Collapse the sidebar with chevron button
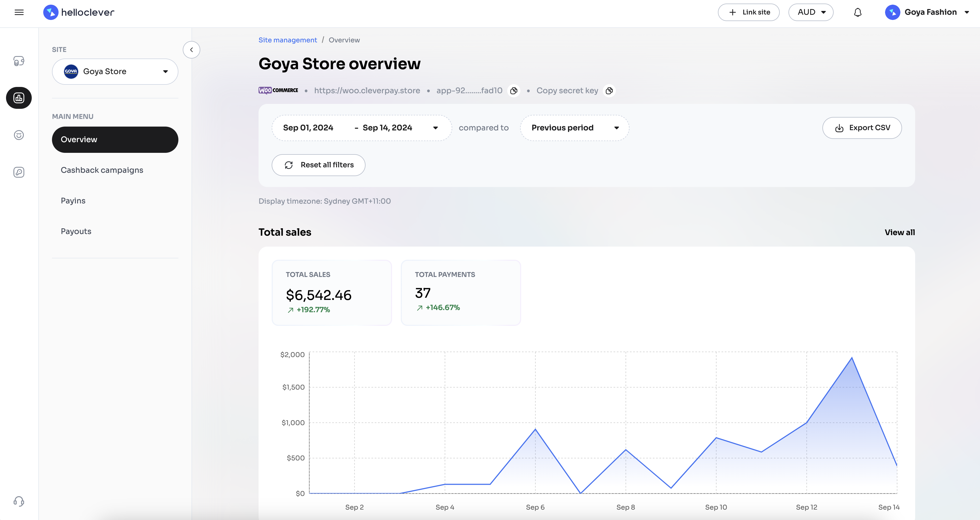The width and height of the screenshot is (980, 520). coord(191,50)
